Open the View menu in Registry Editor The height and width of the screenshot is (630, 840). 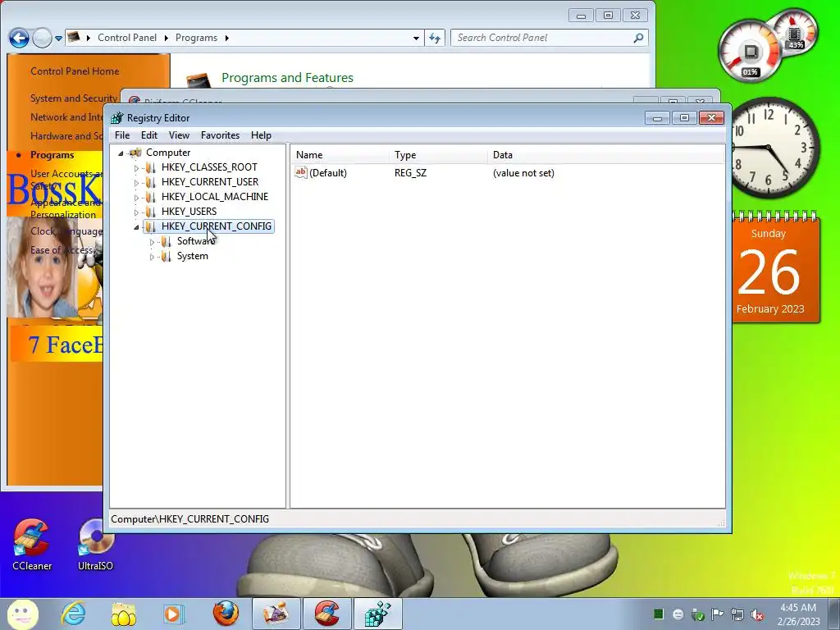click(x=179, y=135)
